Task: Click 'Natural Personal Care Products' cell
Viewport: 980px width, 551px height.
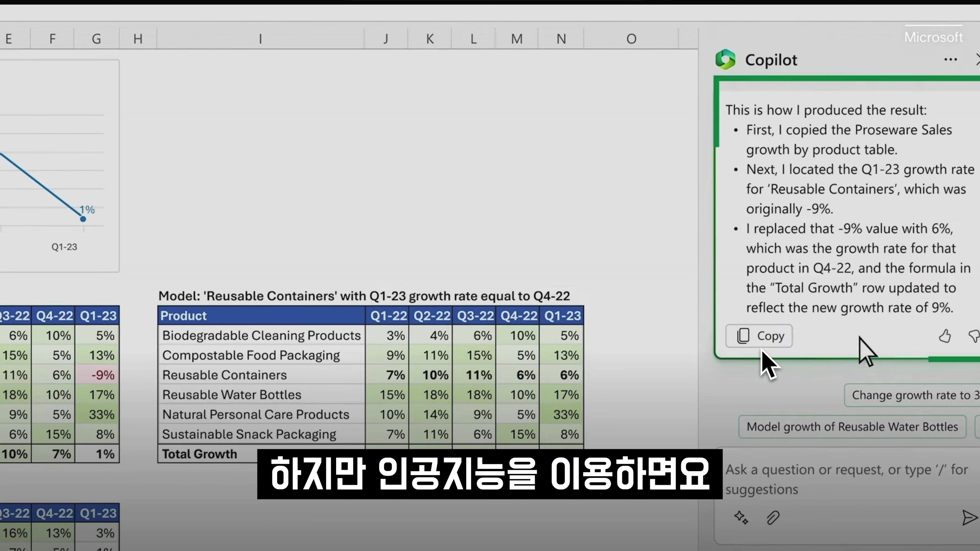Action: click(x=261, y=414)
